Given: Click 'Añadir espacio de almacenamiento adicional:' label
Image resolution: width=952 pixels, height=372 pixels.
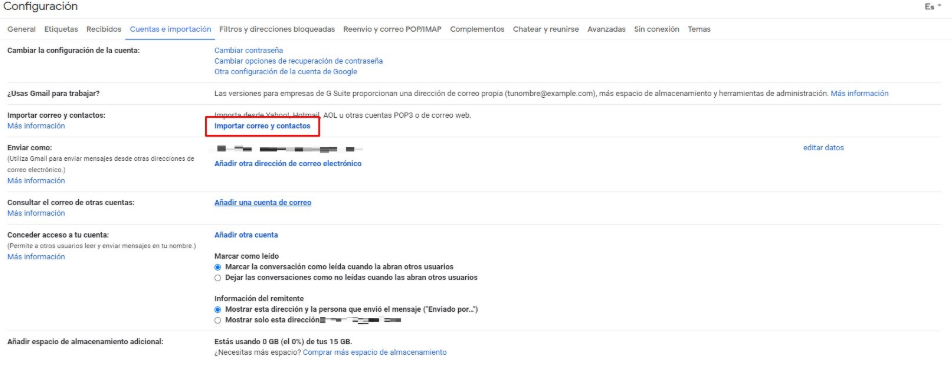Looking at the screenshot, I should (85, 342).
